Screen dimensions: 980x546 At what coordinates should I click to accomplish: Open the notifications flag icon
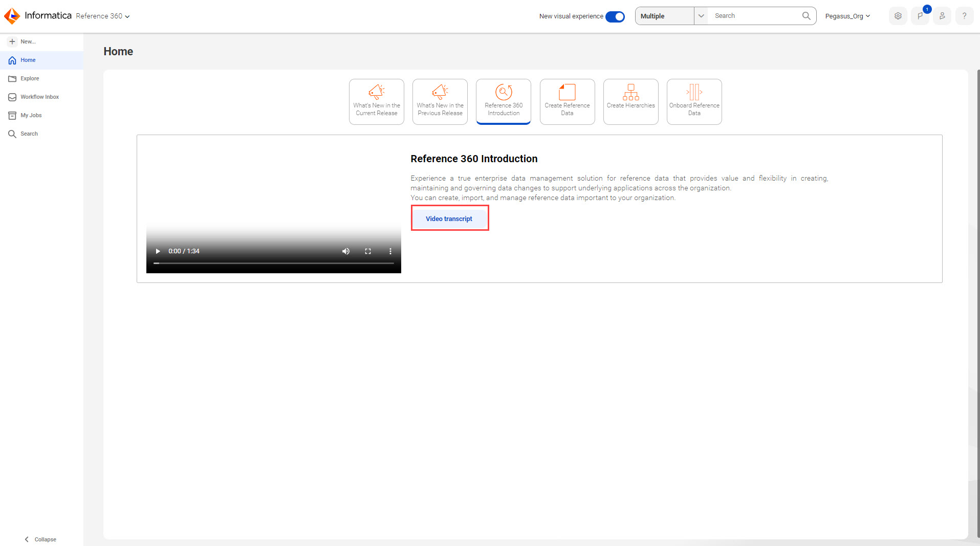click(x=920, y=16)
